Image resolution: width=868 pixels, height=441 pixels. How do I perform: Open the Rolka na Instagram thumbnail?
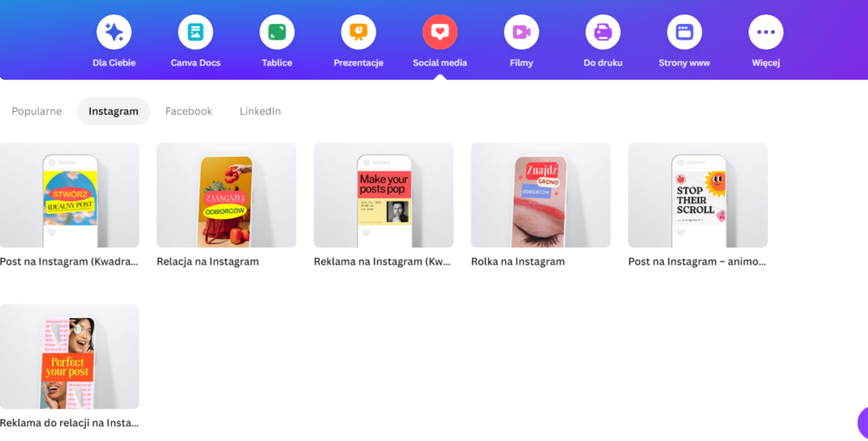point(540,195)
